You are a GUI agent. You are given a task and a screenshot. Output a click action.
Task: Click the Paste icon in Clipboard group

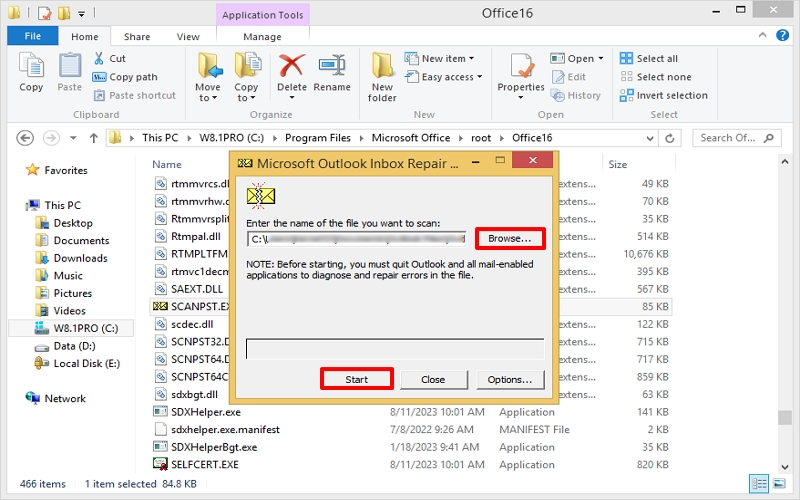pyautogui.click(x=69, y=66)
